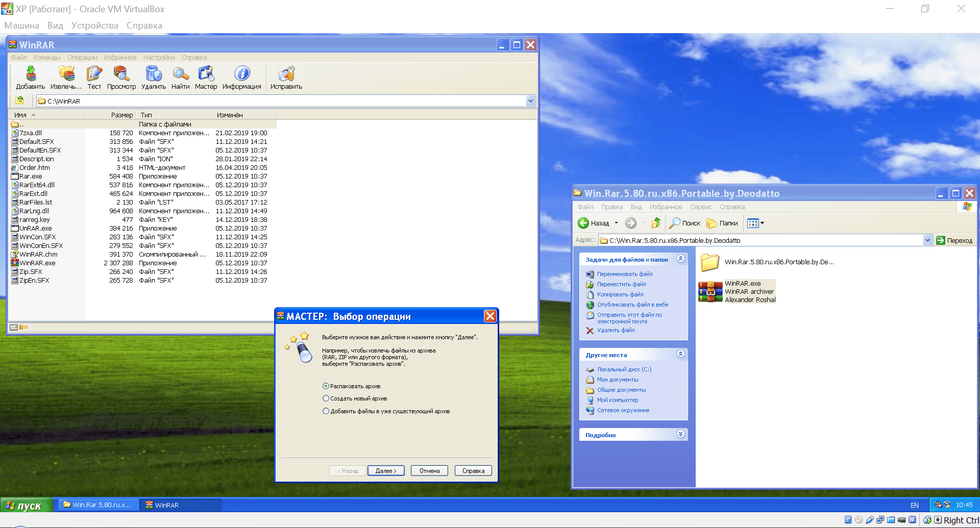Expand the Подробно details panel

pyautogui.click(x=680, y=434)
